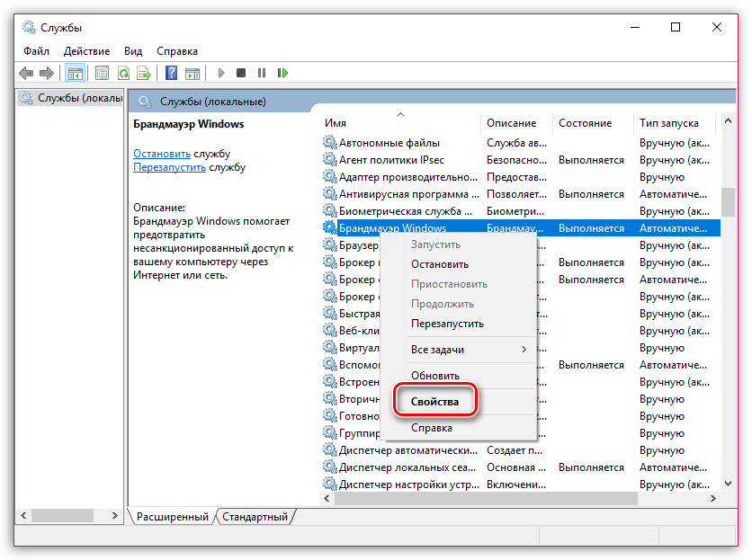This screenshot has width=752, height=560.
Task: Click the Остановить службу link
Action: click(162, 154)
